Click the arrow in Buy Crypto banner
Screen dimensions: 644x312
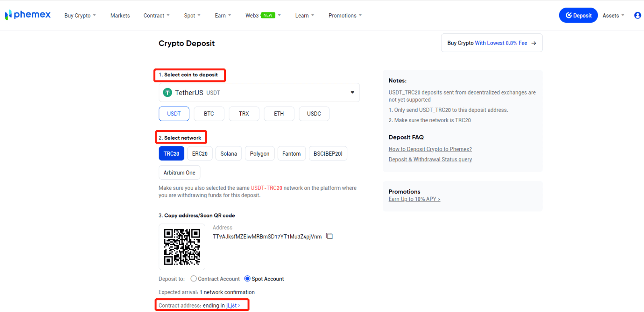pos(534,43)
